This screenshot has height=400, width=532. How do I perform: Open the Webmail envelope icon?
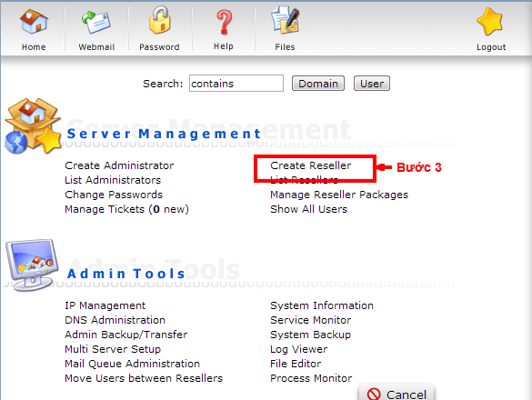pyautogui.click(x=96, y=23)
